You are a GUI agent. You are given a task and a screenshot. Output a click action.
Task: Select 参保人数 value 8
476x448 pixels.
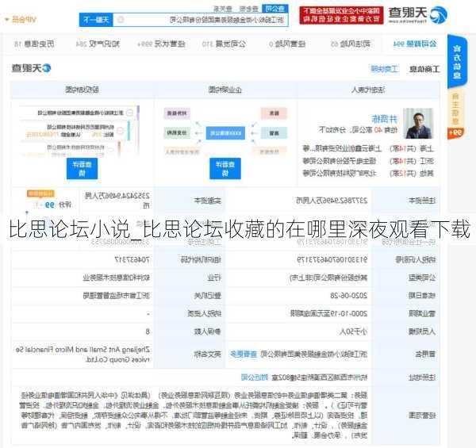(x=148, y=331)
